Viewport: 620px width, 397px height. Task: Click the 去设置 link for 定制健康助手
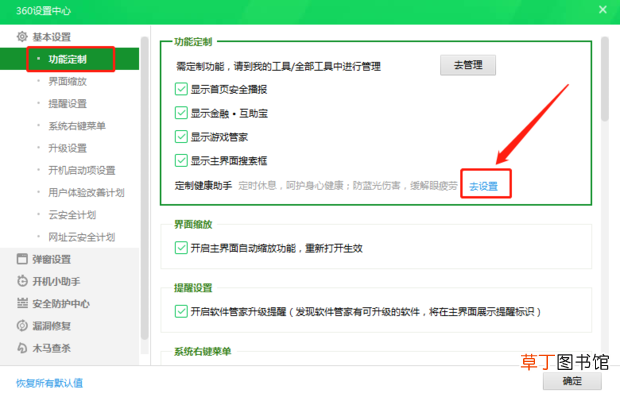(x=483, y=186)
